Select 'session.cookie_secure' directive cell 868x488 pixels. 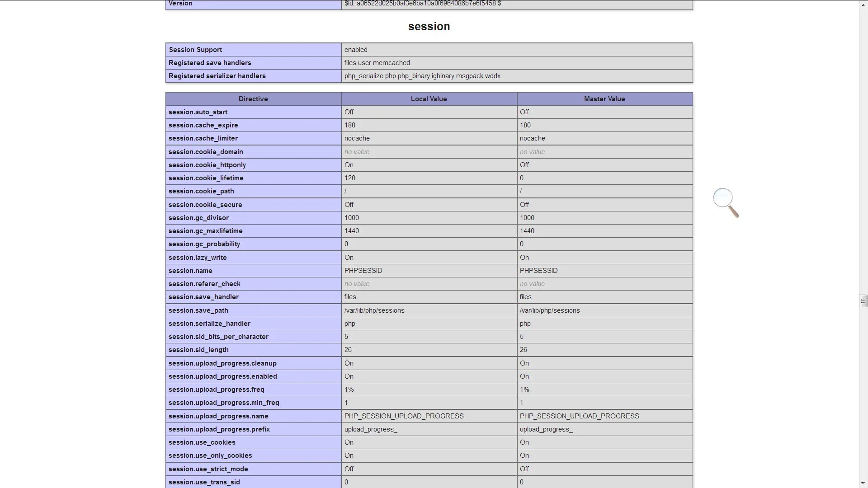[253, 205]
